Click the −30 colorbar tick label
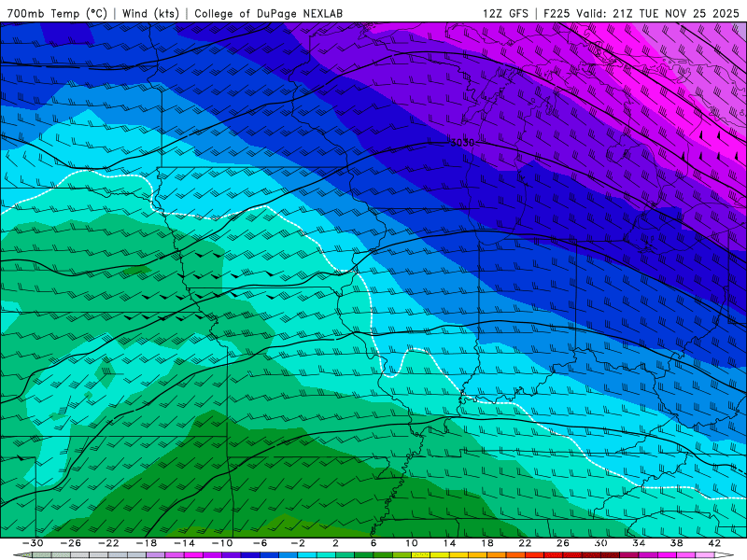The height and width of the screenshot is (560, 747). coord(33,543)
